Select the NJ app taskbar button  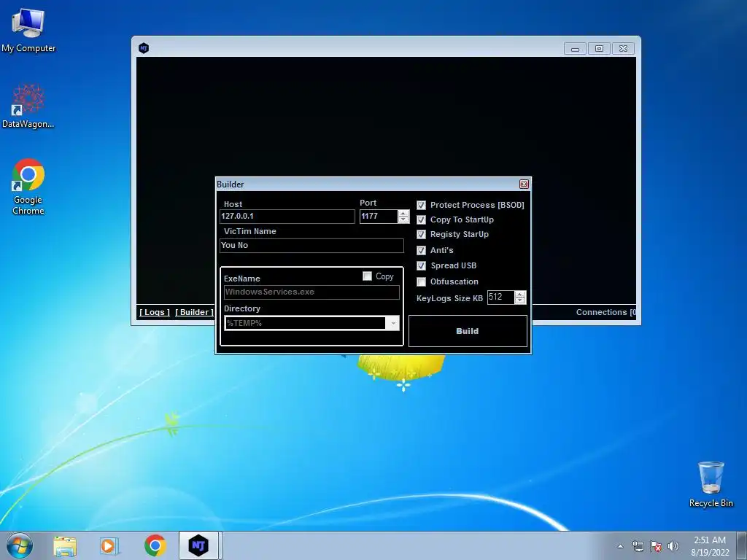coord(198,545)
